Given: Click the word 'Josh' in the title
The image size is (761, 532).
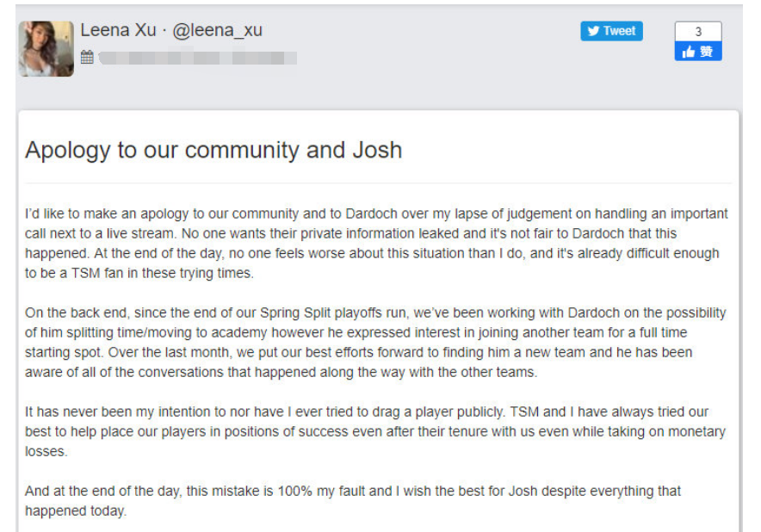Looking at the screenshot, I should click(377, 150).
